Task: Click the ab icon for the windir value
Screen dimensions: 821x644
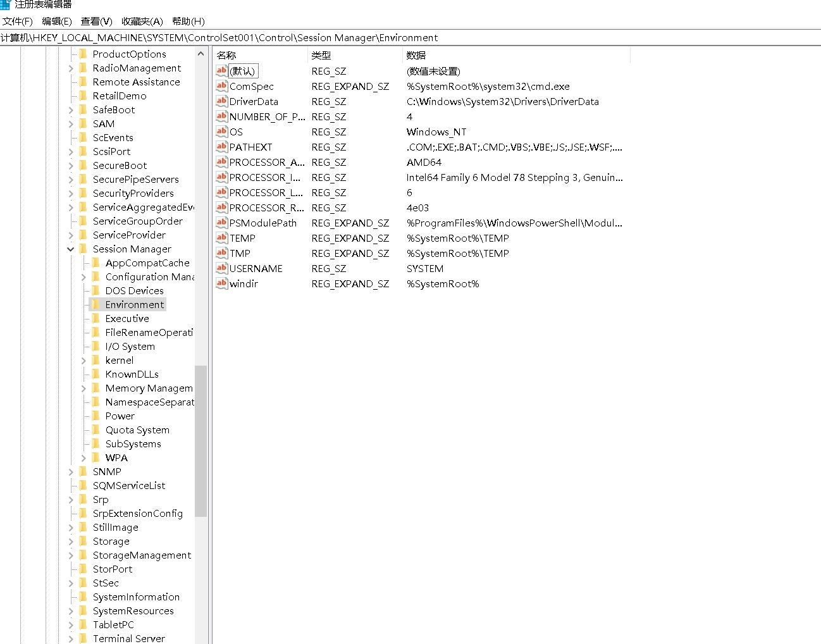Action: click(x=221, y=283)
